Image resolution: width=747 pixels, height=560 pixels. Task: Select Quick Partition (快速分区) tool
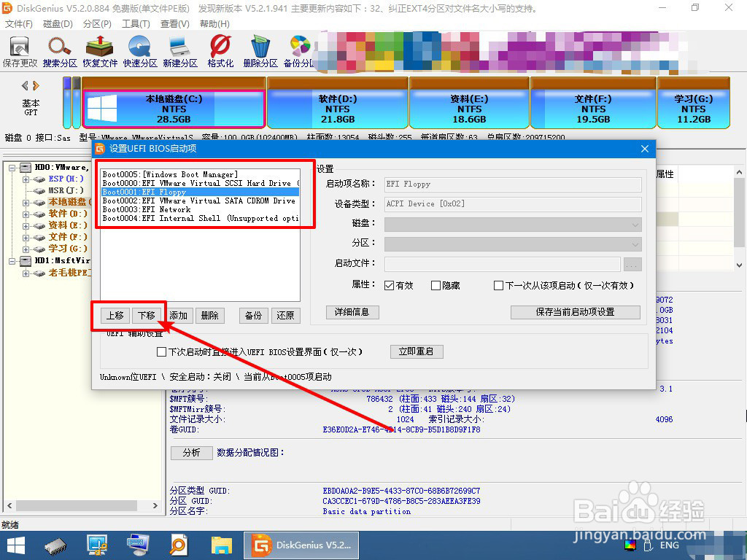tap(139, 51)
